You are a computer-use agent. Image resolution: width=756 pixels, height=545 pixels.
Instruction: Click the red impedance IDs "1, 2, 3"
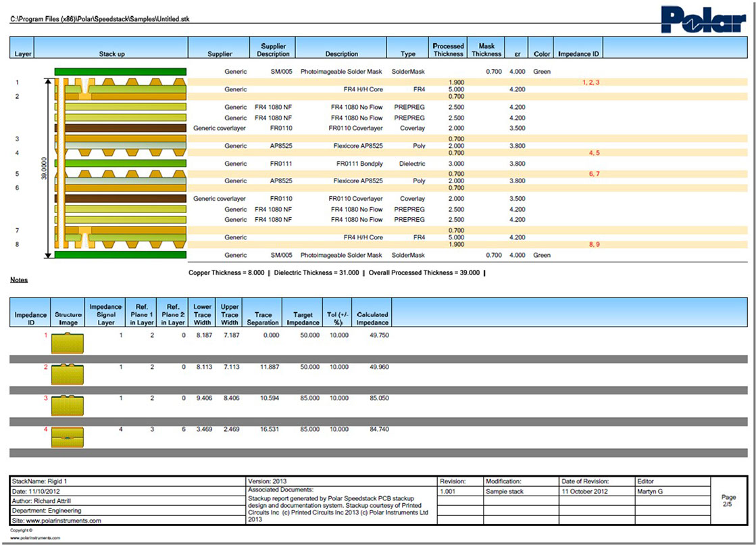point(590,82)
